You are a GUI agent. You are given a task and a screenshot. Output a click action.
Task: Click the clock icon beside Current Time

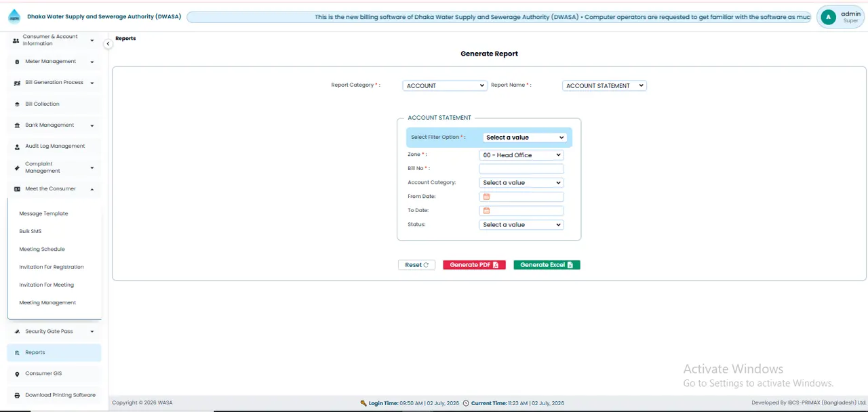point(466,403)
